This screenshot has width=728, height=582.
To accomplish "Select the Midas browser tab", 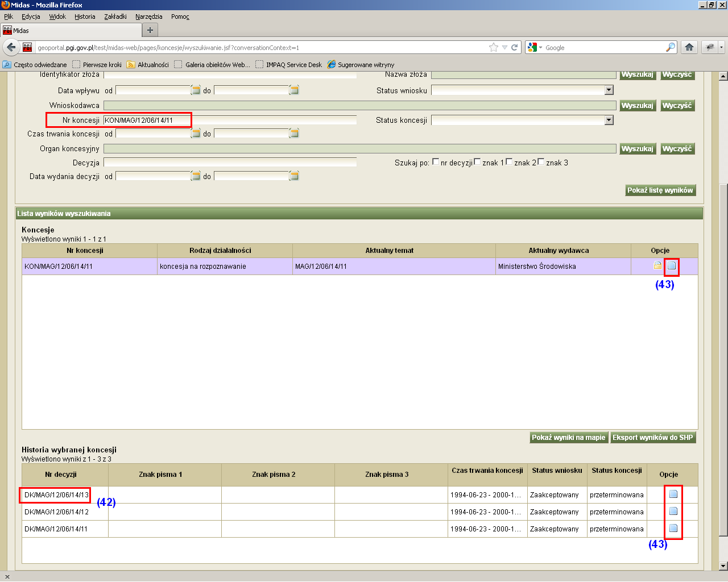I will pyautogui.click(x=71, y=30).
